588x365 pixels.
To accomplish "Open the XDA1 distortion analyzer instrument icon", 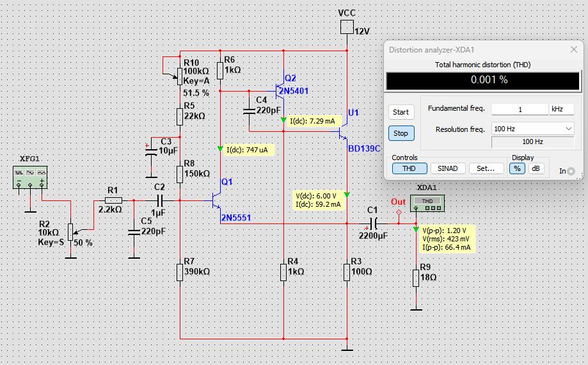I will [x=427, y=203].
